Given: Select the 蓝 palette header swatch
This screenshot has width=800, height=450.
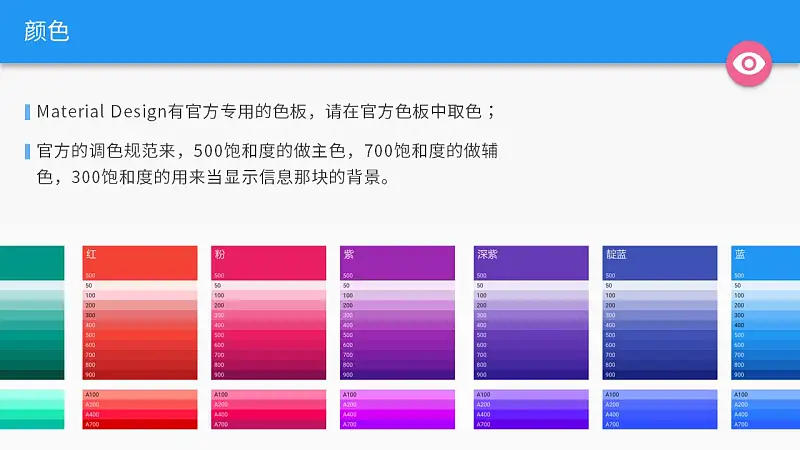Looking at the screenshot, I should [x=765, y=263].
